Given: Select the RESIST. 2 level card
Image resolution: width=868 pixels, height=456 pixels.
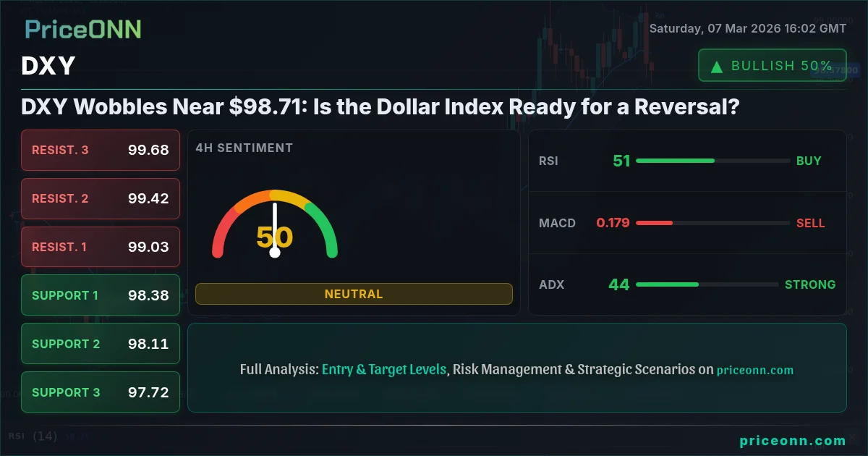Looking at the screenshot, I should point(101,198).
